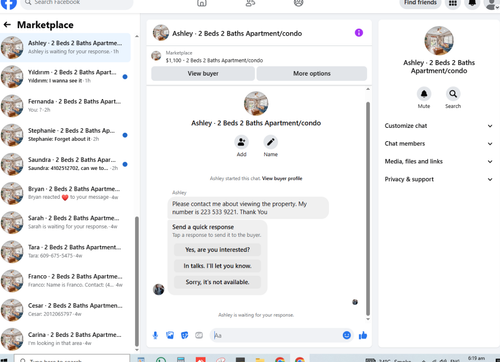Open the GIF picker
Screen dimensions: 500x362
click(x=199, y=335)
